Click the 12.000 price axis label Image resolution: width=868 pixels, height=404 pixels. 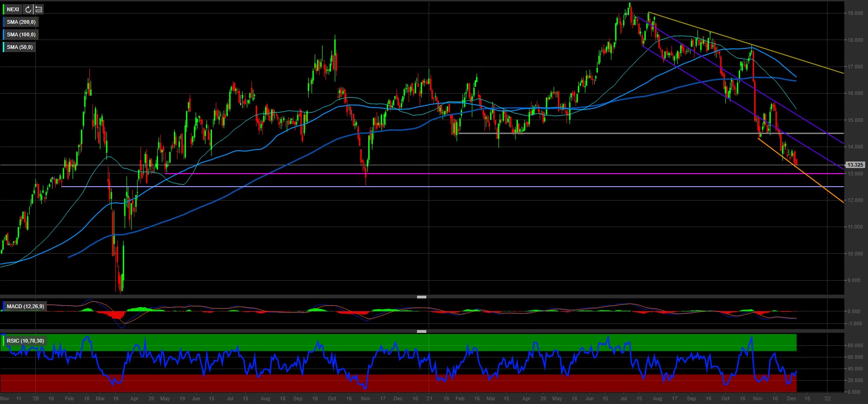point(855,200)
